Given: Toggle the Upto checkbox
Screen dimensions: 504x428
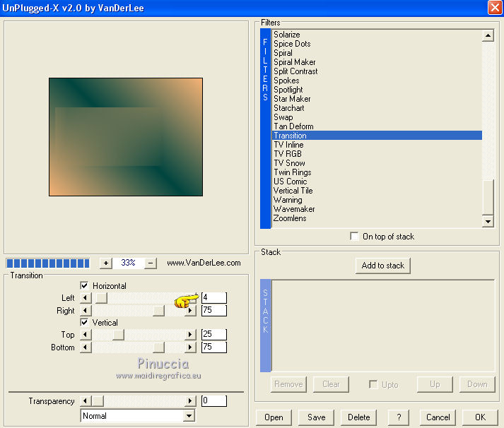Looking at the screenshot, I should tap(373, 384).
